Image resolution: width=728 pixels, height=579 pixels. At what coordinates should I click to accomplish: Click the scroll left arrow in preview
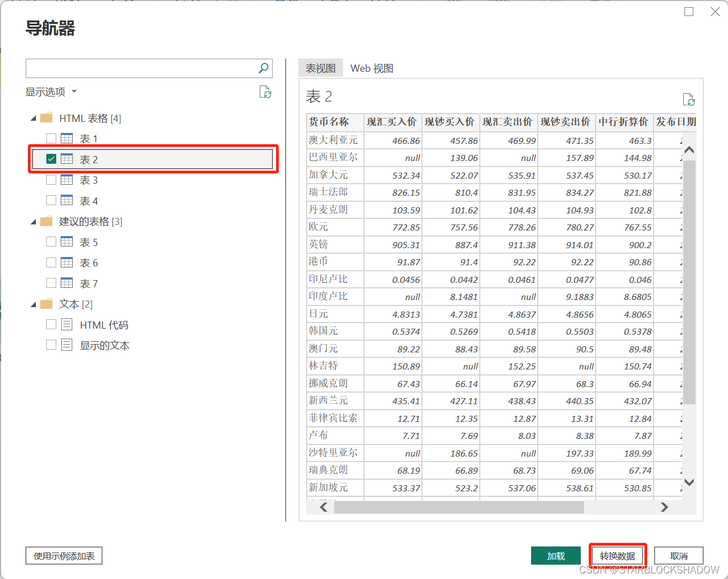tap(324, 507)
